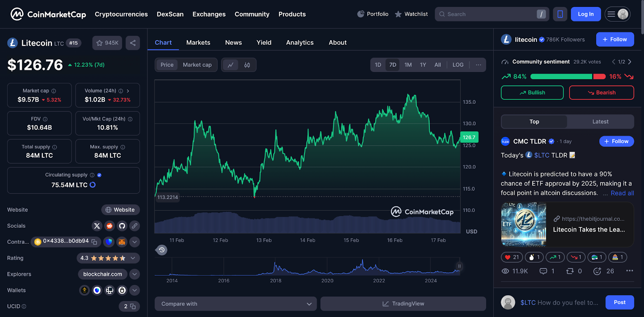Screen dimensions: 644x317
Task: Click the CoinMarketCap logo
Action: tap(48, 14)
